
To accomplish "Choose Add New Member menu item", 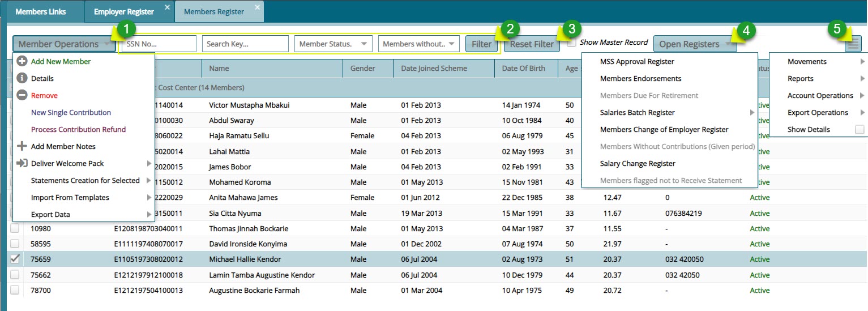I will (61, 62).
